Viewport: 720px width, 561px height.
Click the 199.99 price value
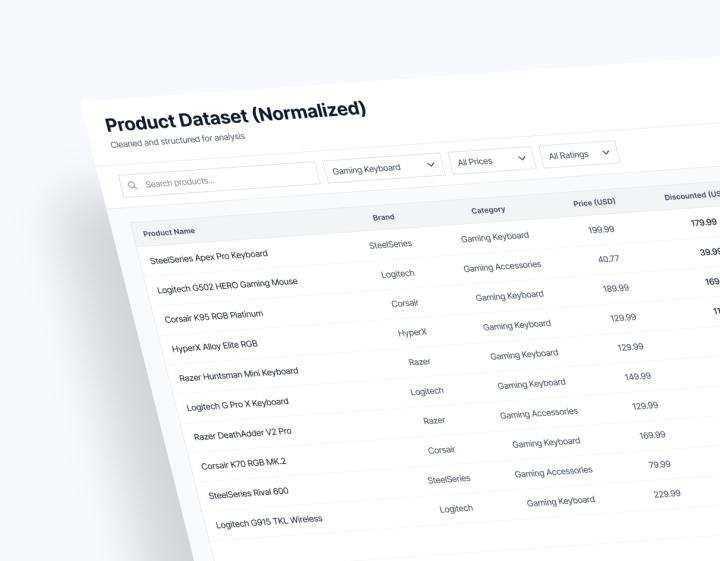tap(601, 230)
